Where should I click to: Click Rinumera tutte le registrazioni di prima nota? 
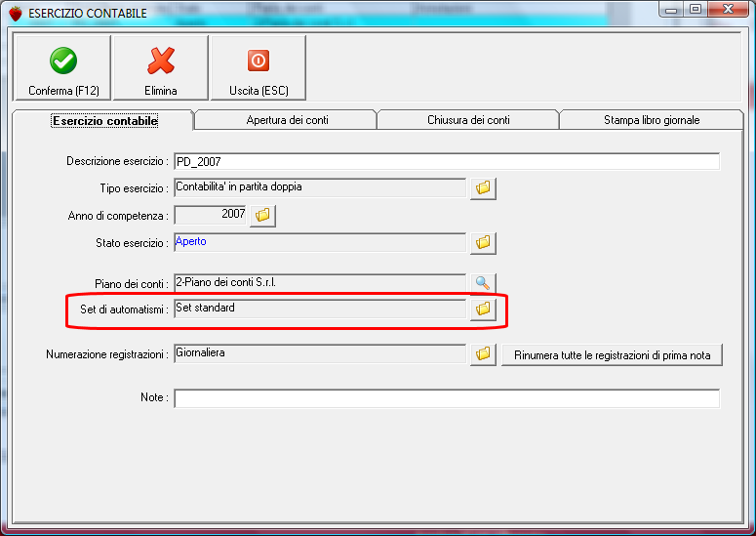pos(612,355)
